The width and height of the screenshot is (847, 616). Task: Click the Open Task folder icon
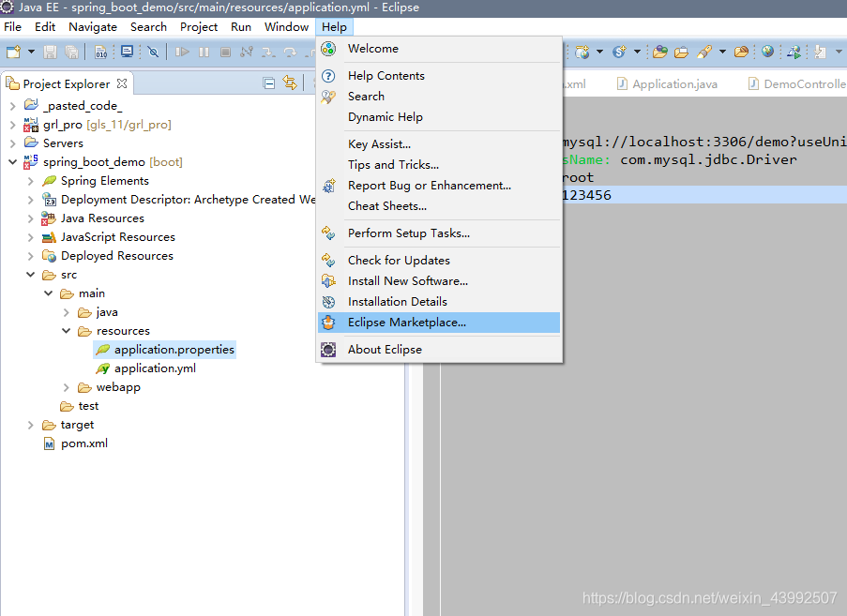pos(682,52)
